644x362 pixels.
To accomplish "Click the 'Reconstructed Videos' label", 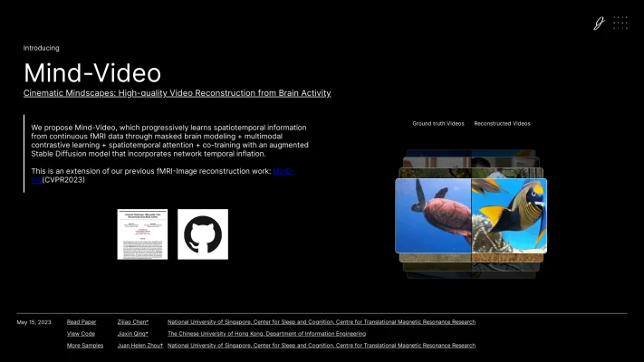I will pos(502,124).
